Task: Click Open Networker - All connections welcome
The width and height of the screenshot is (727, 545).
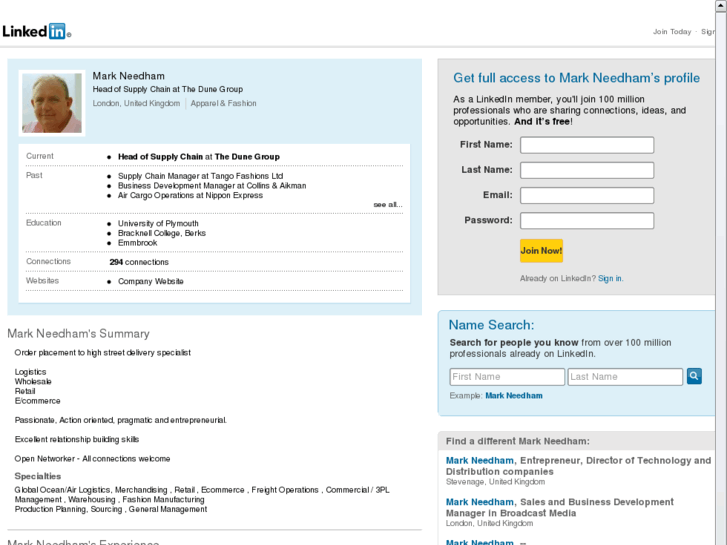Action: [92, 459]
